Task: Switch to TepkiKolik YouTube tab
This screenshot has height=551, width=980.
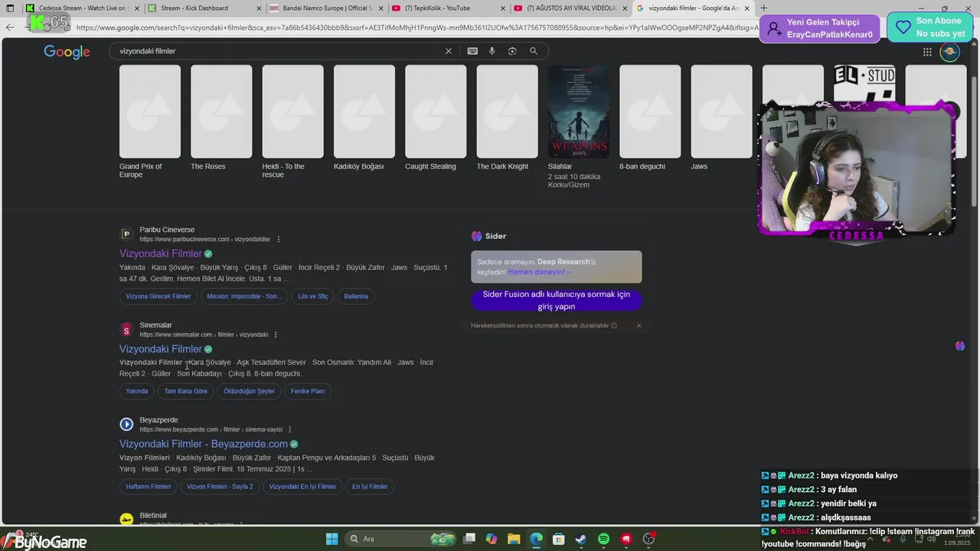Action: coord(448,8)
